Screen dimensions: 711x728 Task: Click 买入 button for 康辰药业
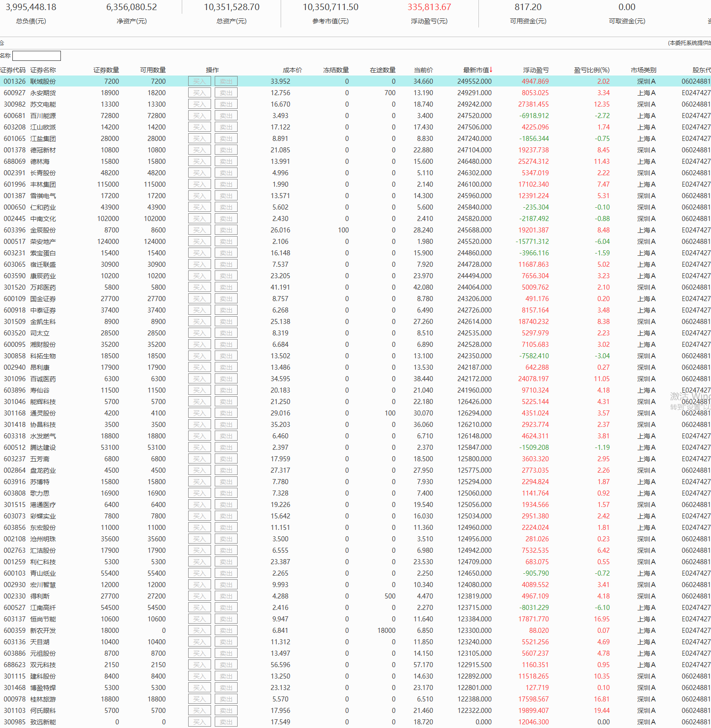(200, 276)
